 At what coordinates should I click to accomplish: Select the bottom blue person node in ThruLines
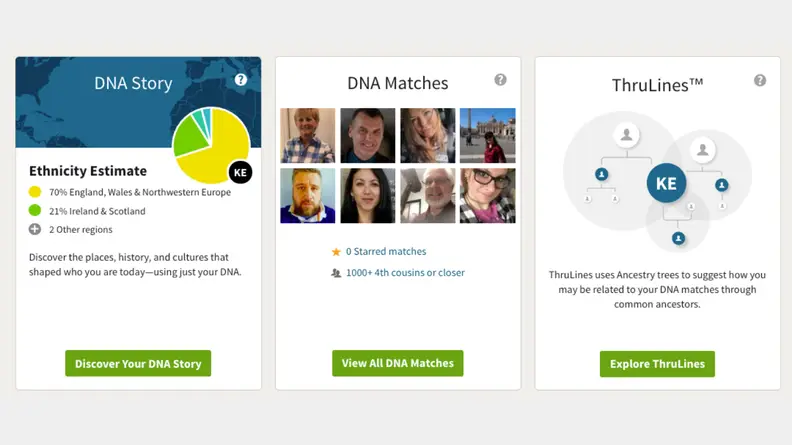678,238
